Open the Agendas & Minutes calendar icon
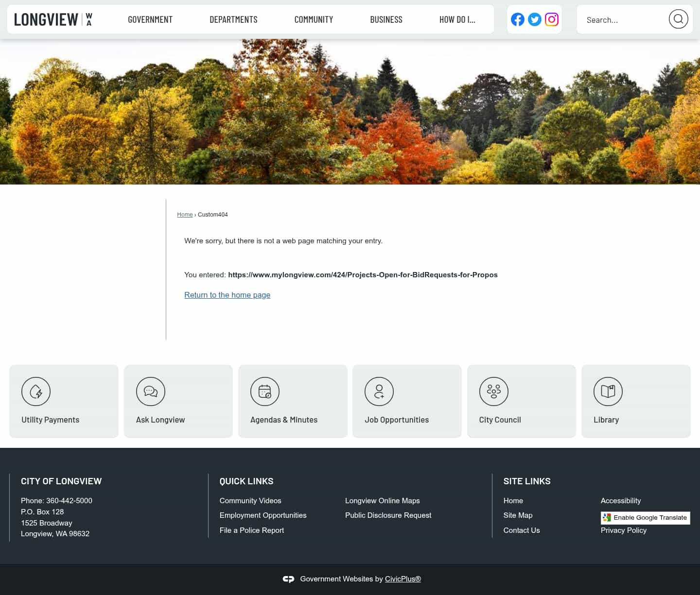Screen dimensions: 700x595 265,391
